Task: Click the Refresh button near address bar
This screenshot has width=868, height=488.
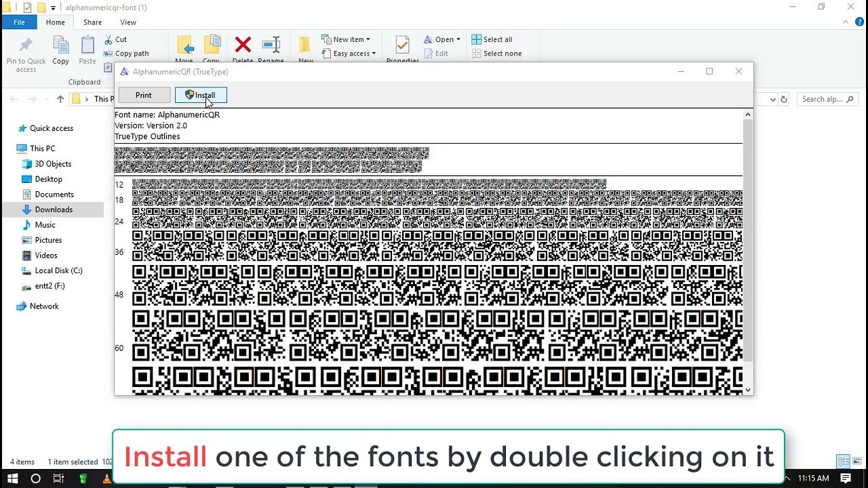Action: pyautogui.click(x=784, y=99)
